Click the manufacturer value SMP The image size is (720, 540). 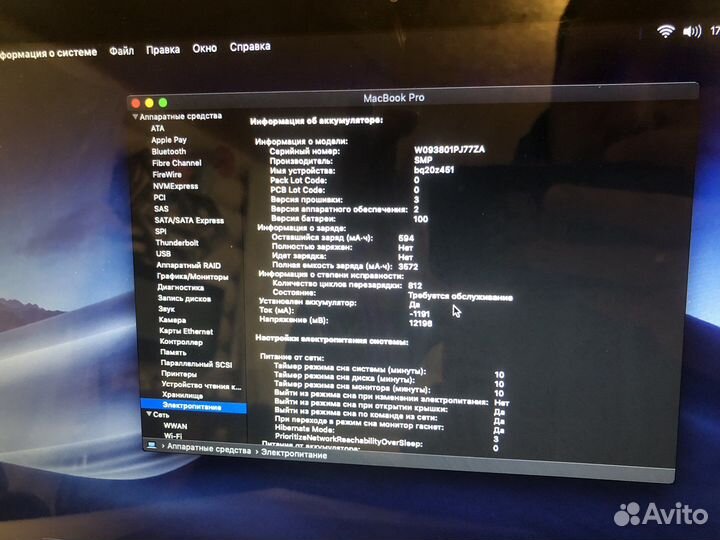(422, 160)
